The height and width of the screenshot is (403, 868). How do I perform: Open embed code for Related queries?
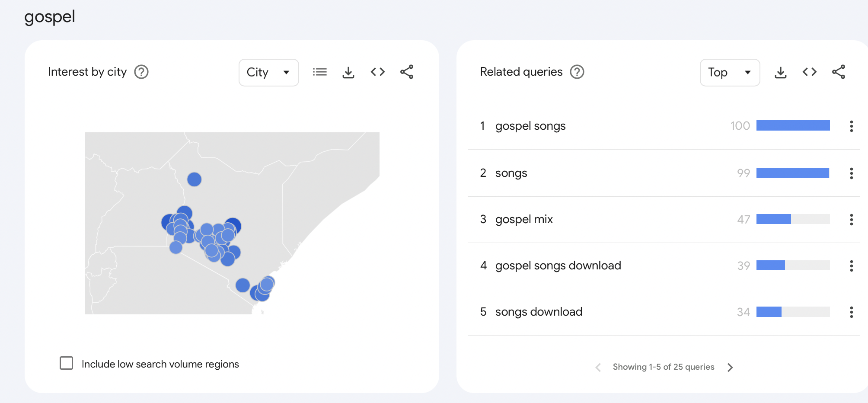point(809,72)
